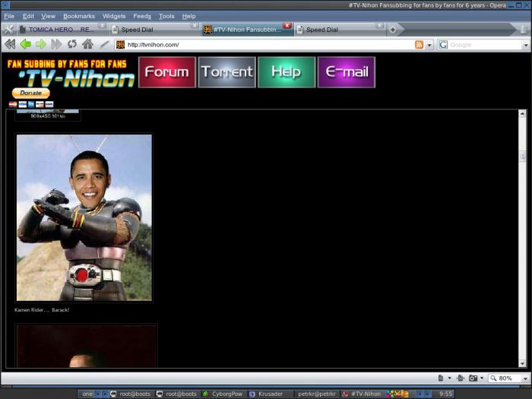Click the red Forum button
532x399 pixels.
coord(167,72)
